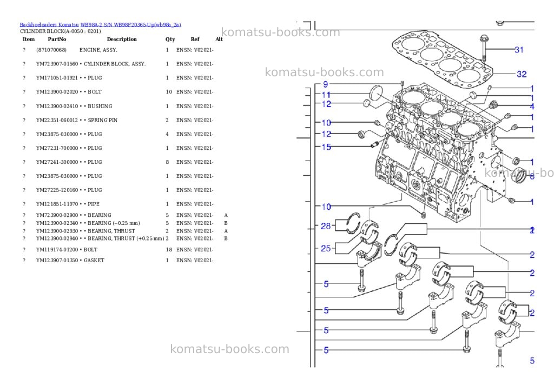
Task: Click quantity 10 in the YM123900-02020 row
Action: (x=169, y=92)
